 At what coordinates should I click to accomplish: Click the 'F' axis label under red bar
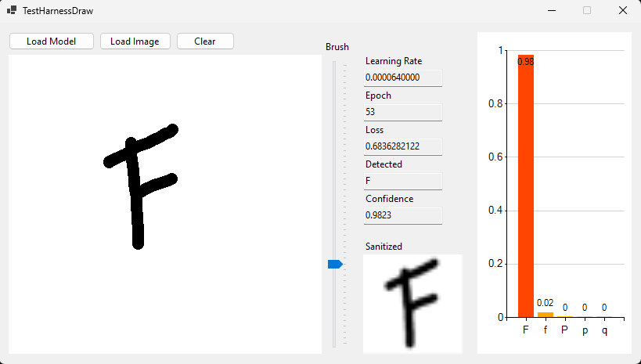pos(526,330)
